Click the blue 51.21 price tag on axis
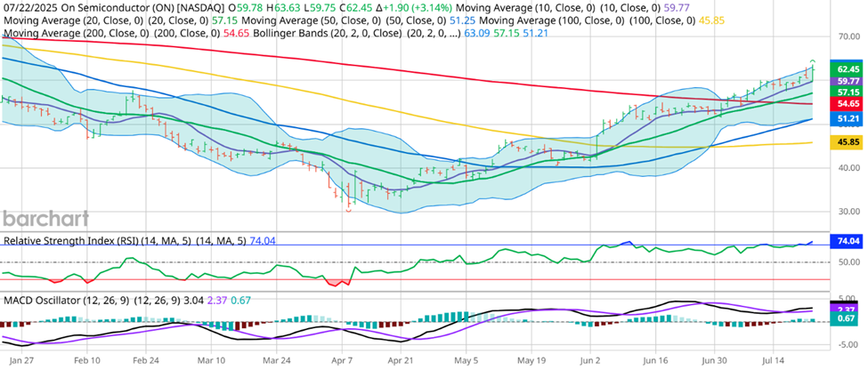The width and height of the screenshot is (868, 370). pyautogui.click(x=848, y=118)
